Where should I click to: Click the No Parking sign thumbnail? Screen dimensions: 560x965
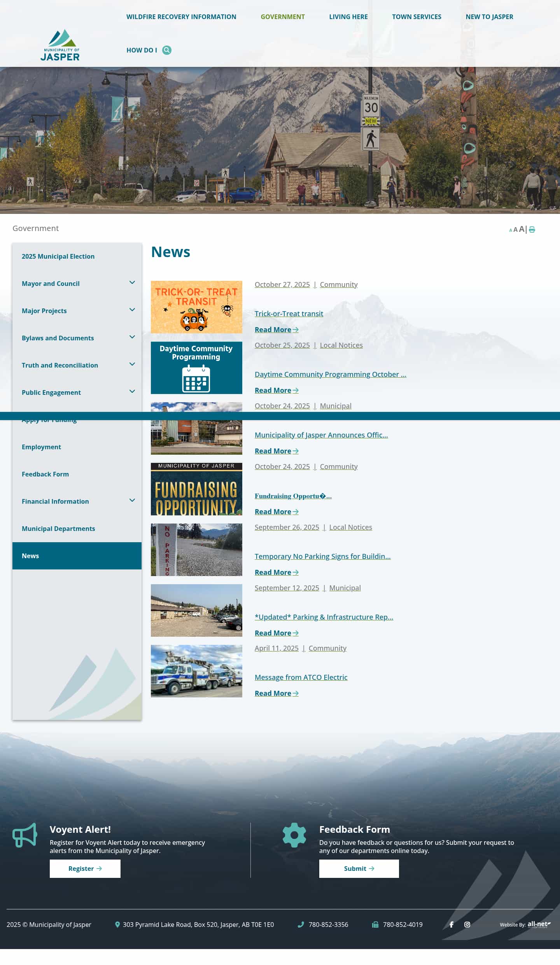click(196, 550)
